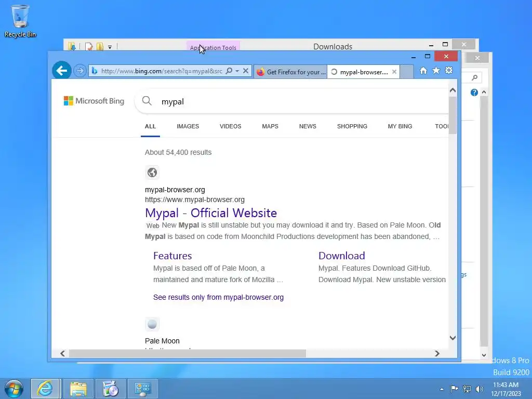Screen dimensions: 532x399
Task: Select the VIDEOS tab on Bing
Action: [230, 126]
